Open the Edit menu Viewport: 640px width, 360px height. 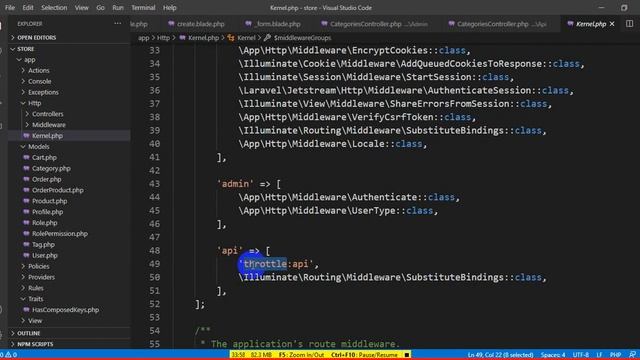pos(28,8)
